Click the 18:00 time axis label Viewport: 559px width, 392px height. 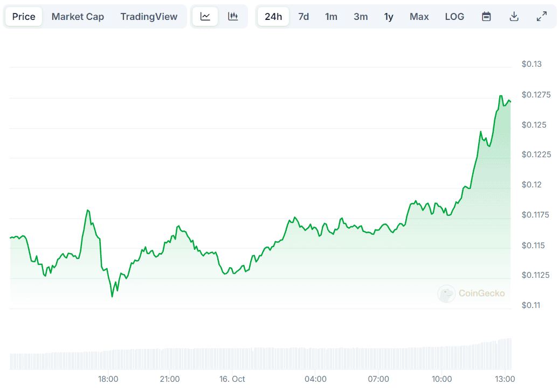108,379
